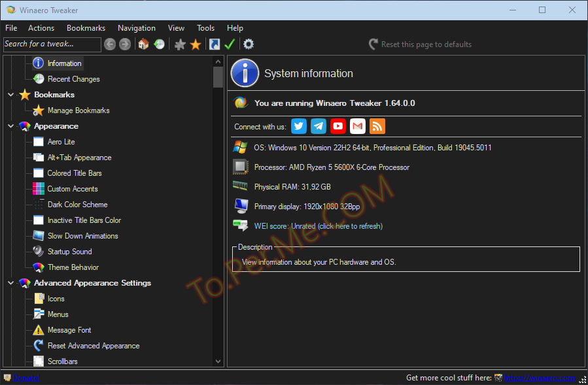Collapse the Bookmarks tree section
Viewport: 588px width, 385px height.
pyautogui.click(x=11, y=95)
